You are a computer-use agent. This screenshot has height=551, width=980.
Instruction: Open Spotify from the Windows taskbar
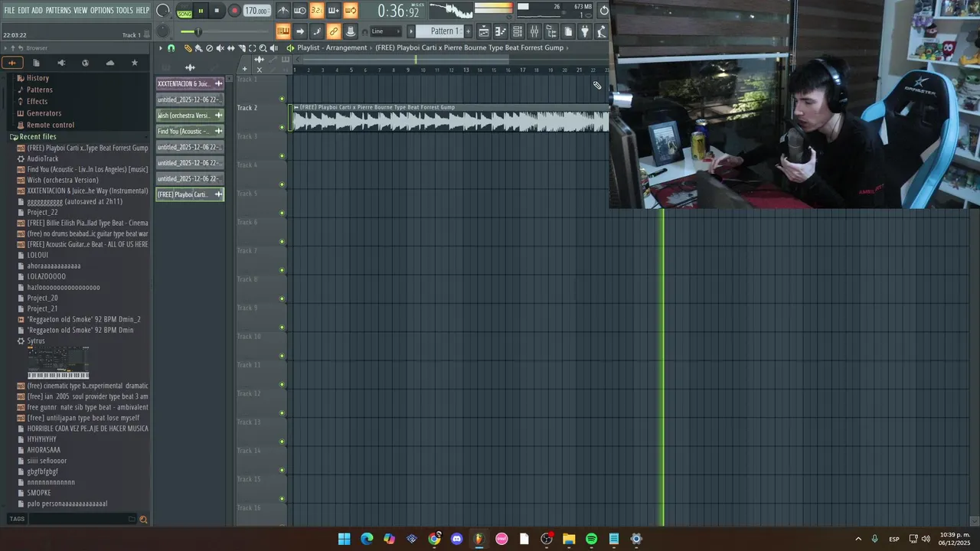(x=591, y=539)
